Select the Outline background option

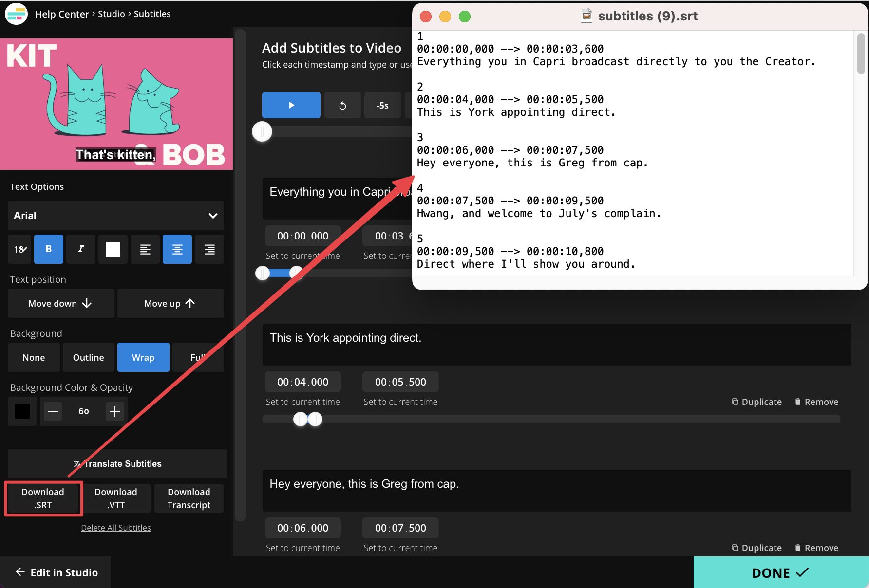(x=88, y=357)
